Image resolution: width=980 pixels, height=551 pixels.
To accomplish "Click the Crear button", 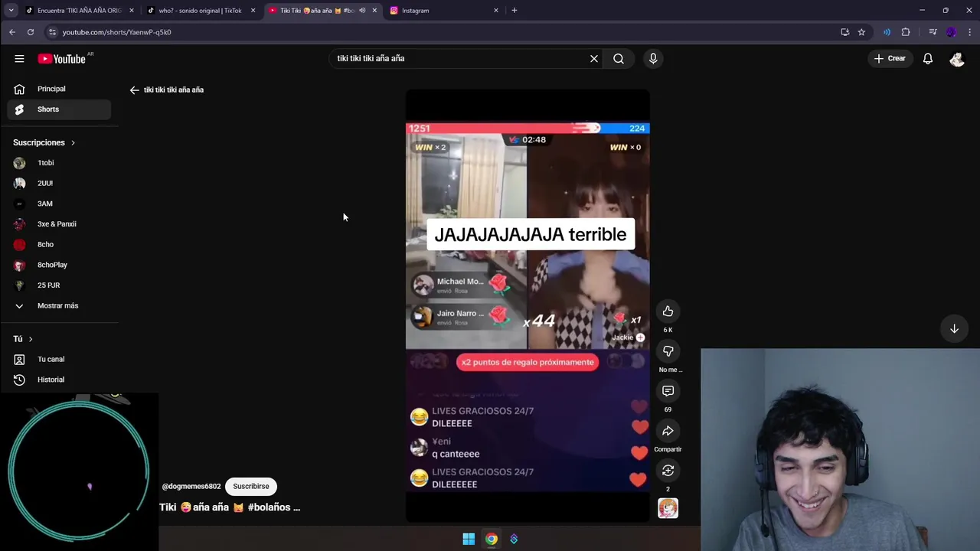I will coord(890,58).
